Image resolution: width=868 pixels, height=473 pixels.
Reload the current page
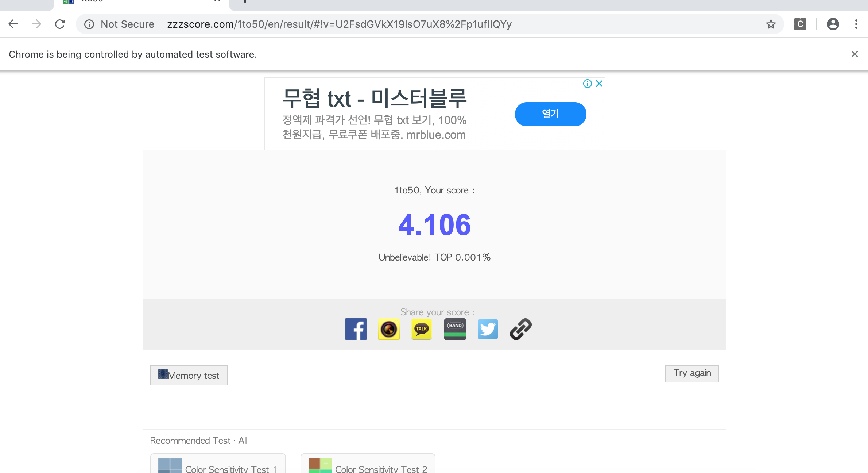[x=60, y=24]
